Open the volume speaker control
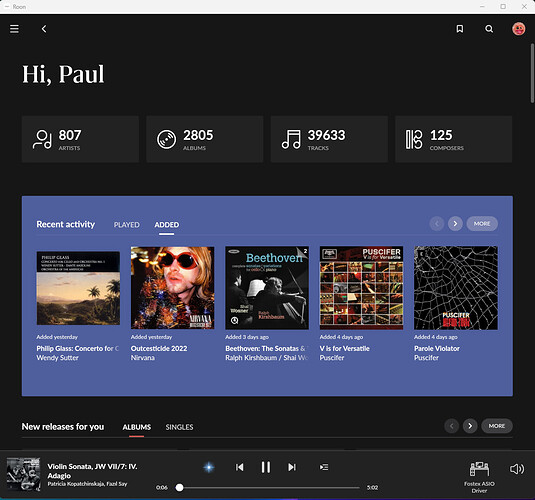 (517, 469)
